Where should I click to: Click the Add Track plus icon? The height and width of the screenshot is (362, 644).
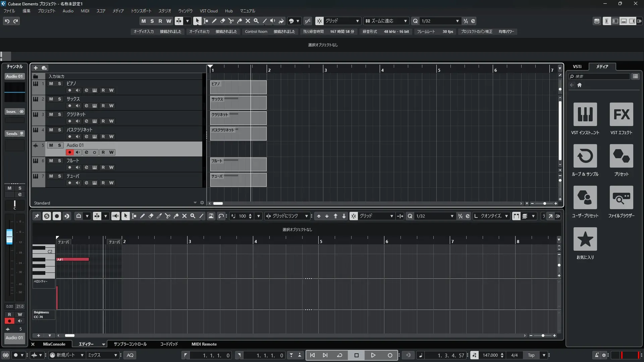pyautogui.click(x=36, y=68)
